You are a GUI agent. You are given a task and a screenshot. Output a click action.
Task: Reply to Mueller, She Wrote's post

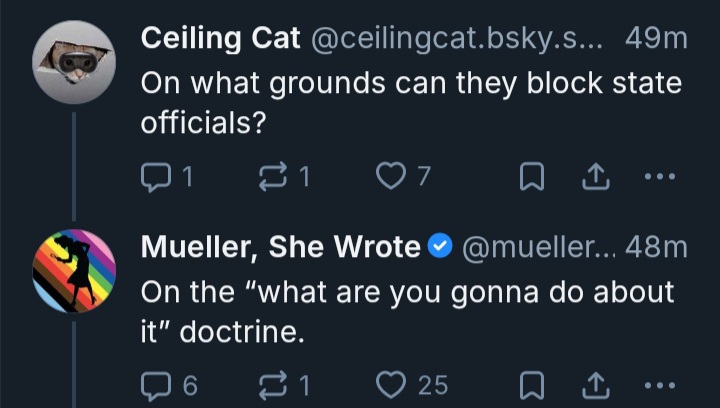[157, 385]
